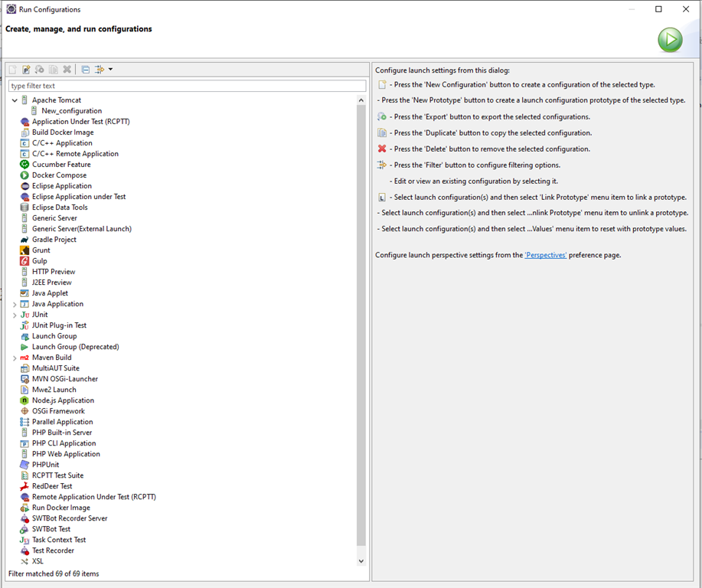Expand the Maven Build node

pyautogui.click(x=15, y=358)
